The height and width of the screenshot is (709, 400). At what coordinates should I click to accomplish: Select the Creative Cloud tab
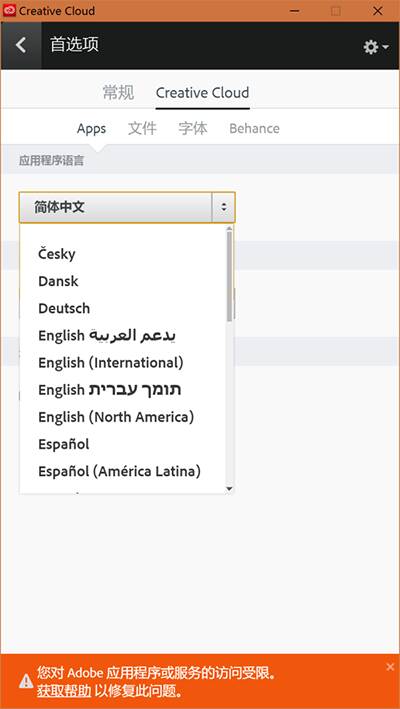click(202, 93)
